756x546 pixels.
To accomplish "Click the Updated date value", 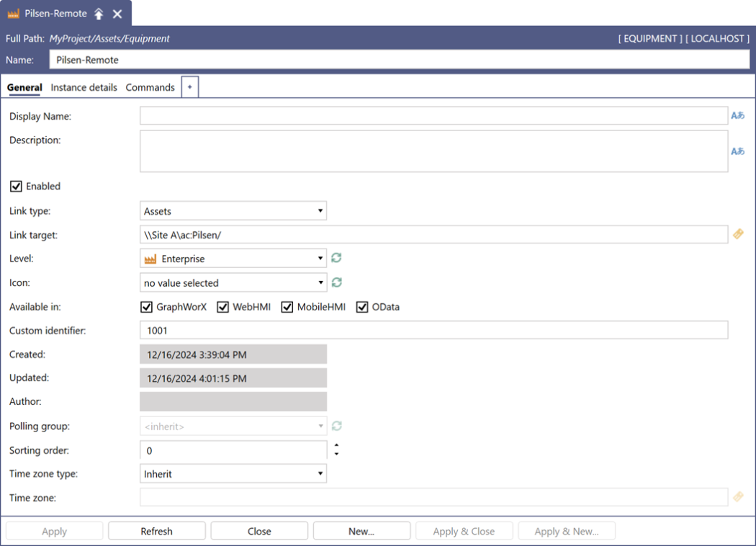I will 233,378.
